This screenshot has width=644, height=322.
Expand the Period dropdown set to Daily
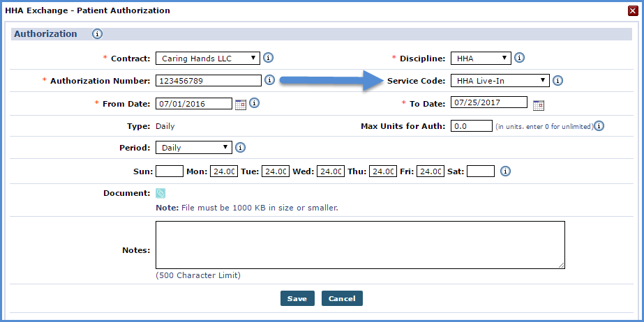pyautogui.click(x=194, y=148)
